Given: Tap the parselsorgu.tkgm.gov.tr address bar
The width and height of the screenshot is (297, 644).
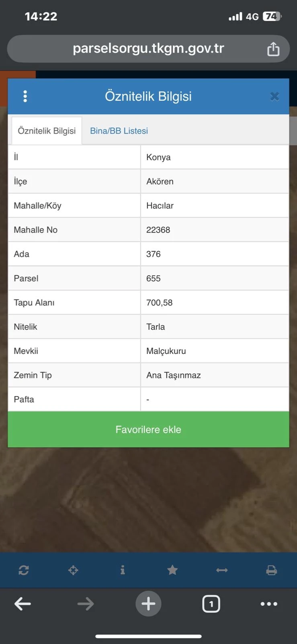Looking at the screenshot, I should [x=148, y=49].
